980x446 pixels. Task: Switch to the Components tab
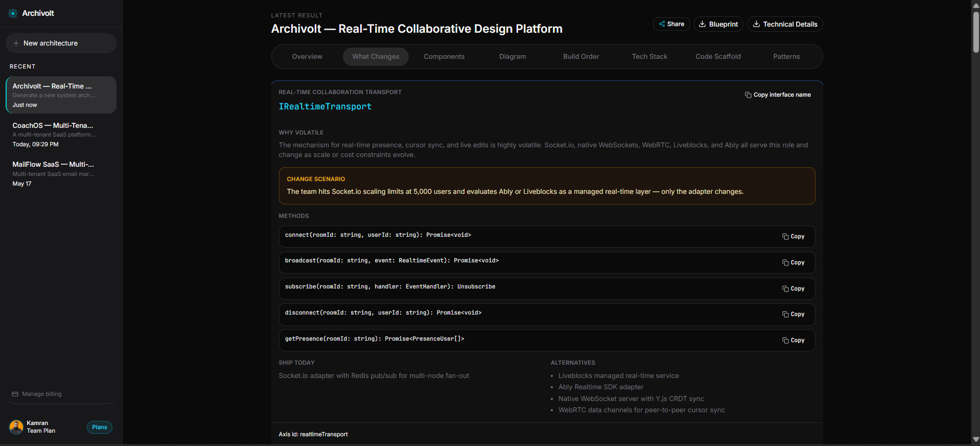coord(444,57)
